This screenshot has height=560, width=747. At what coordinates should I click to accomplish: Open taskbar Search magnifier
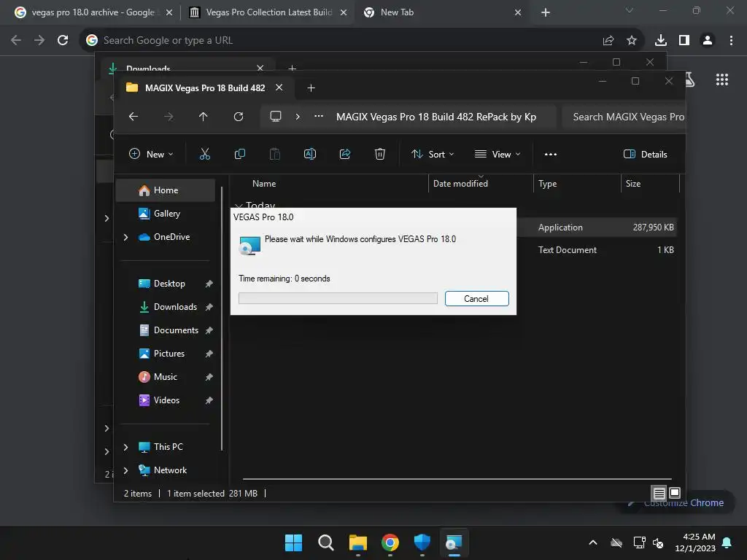(x=326, y=542)
